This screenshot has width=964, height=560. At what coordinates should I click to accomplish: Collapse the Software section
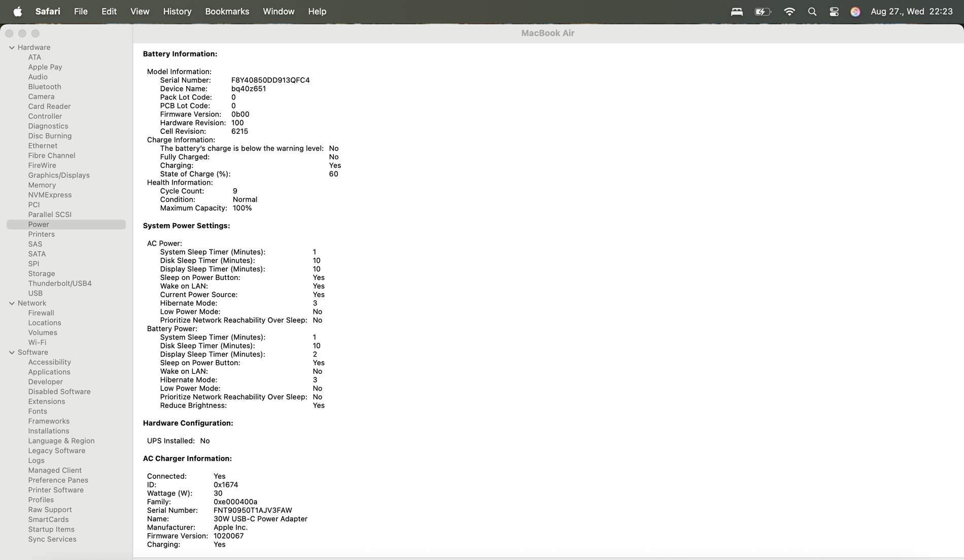(x=12, y=352)
